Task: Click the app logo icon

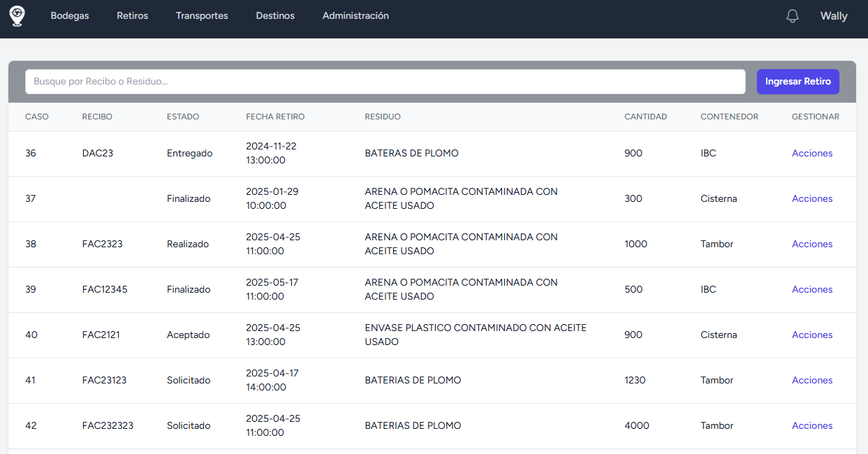Action: click(x=17, y=16)
